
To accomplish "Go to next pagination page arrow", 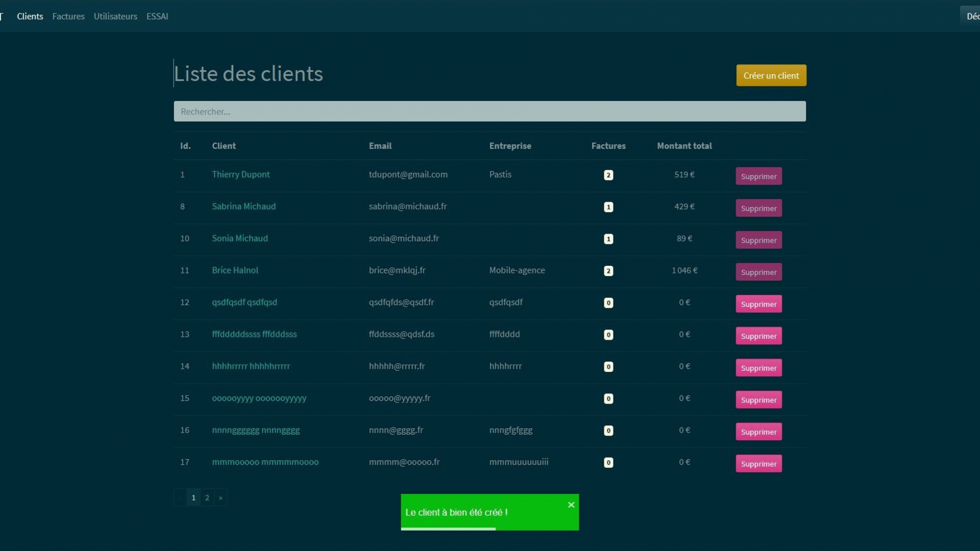I will coord(220,497).
